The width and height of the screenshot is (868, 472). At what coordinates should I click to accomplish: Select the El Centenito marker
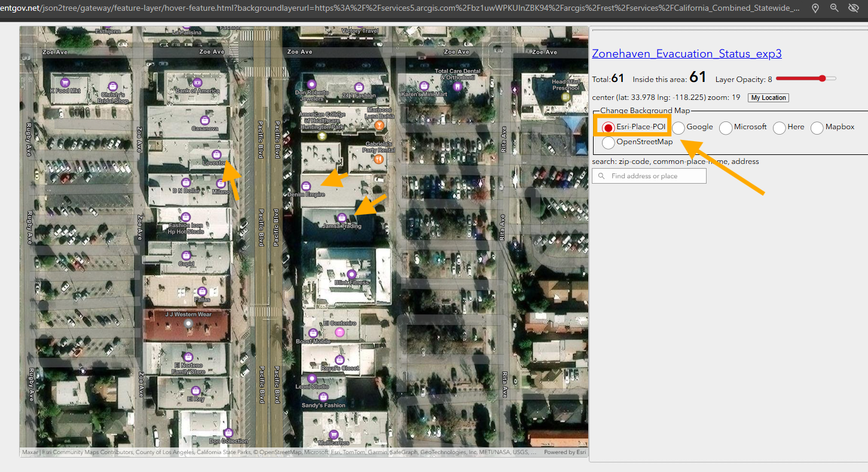tap(340, 332)
